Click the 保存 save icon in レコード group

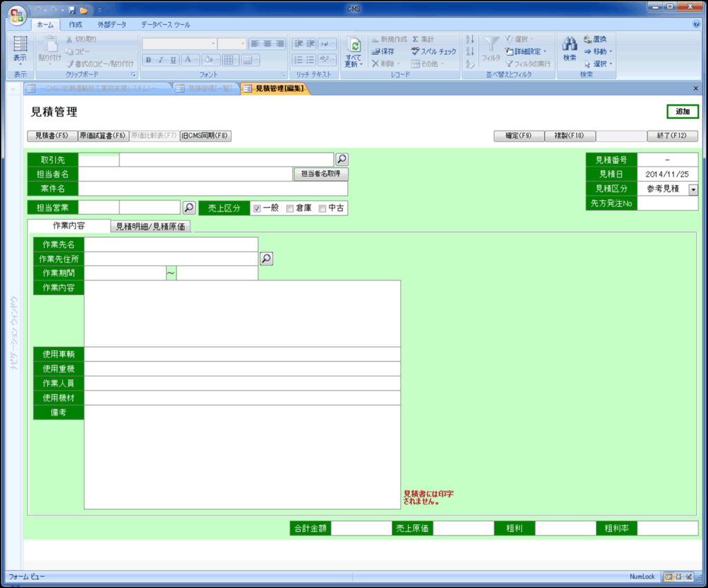tap(376, 52)
